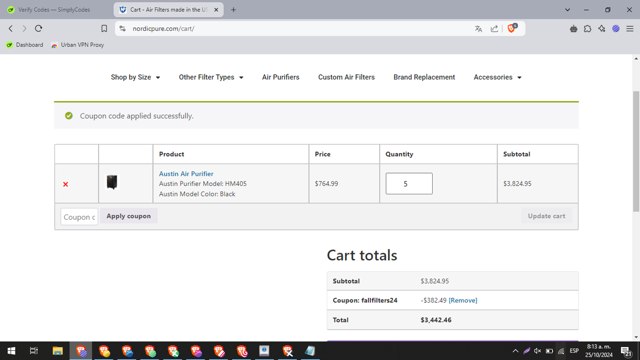The image size is (640, 360).
Task: Expand the Accessories menu
Action: [x=497, y=77]
